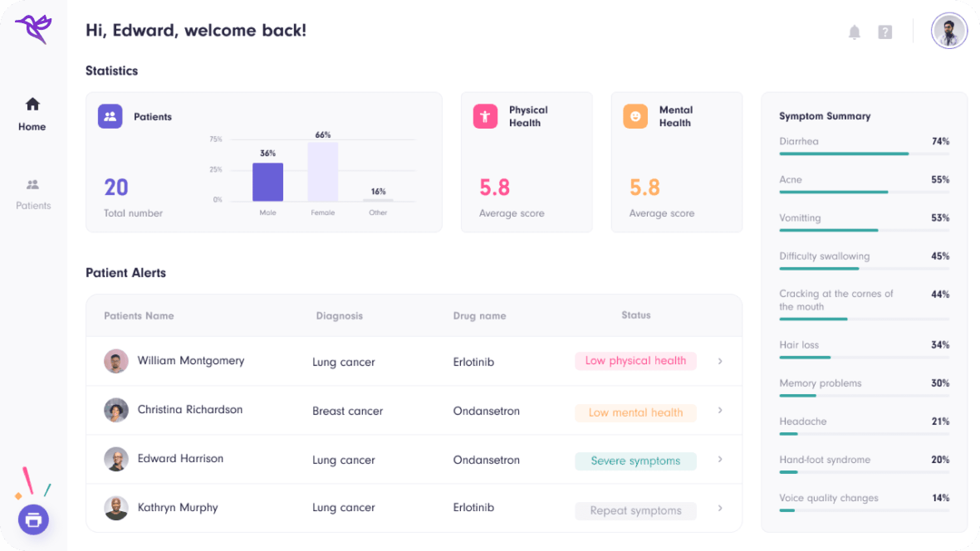Click the Severe symptoms status badge
Screen dimensions: 980x551
click(x=635, y=461)
